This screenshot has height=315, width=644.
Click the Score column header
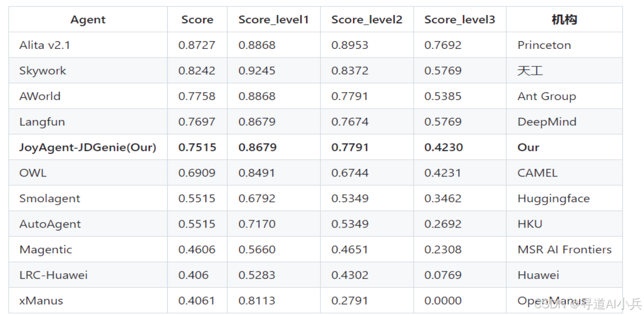(x=197, y=20)
